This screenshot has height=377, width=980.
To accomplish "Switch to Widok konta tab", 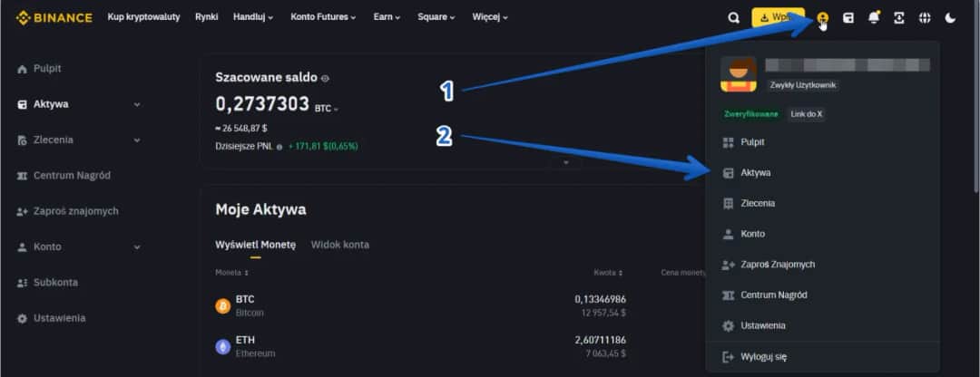I will (x=339, y=245).
